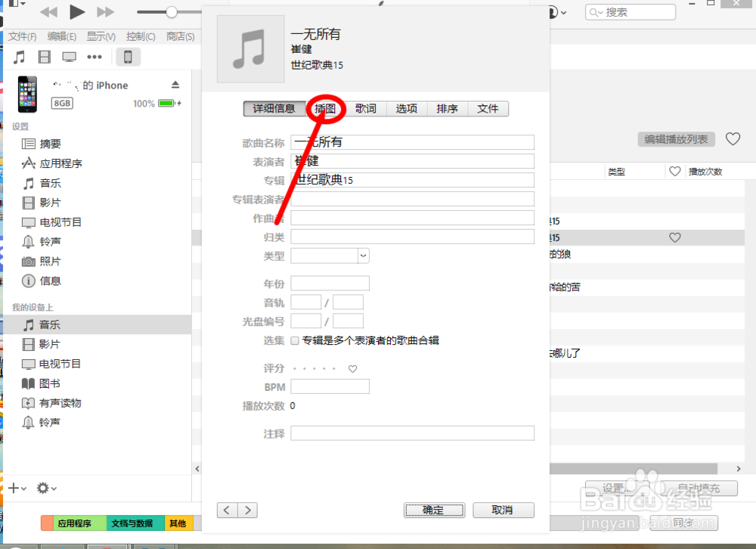Open the more options (...) icon in the toolbar
Viewport: 756px width, 549px height.
pos(94,56)
